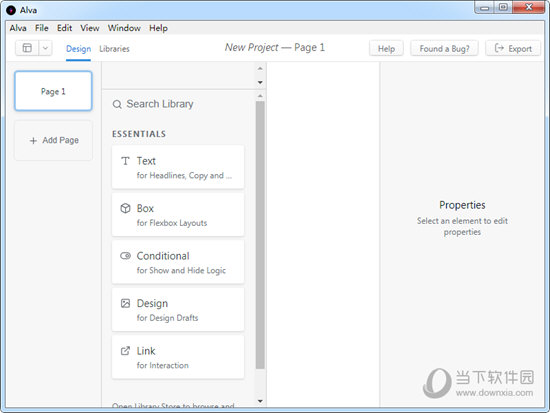Click the Found a Bug? button
The width and height of the screenshot is (550, 413).
pos(444,48)
